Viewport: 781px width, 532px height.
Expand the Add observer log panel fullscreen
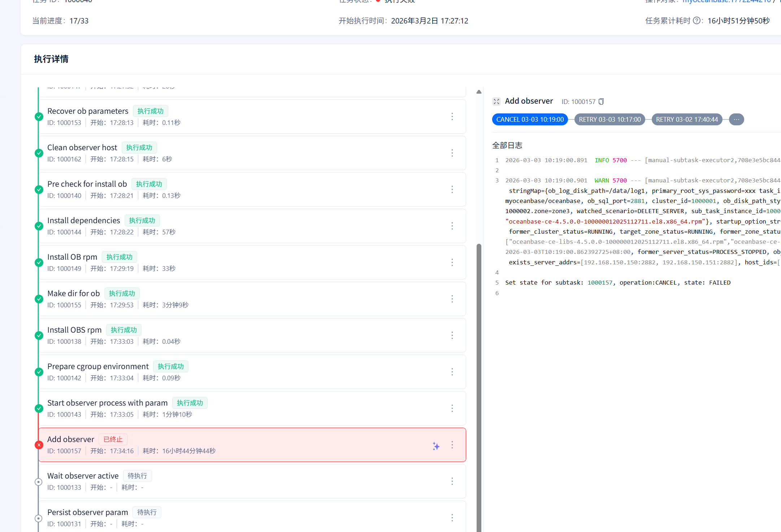pos(496,101)
